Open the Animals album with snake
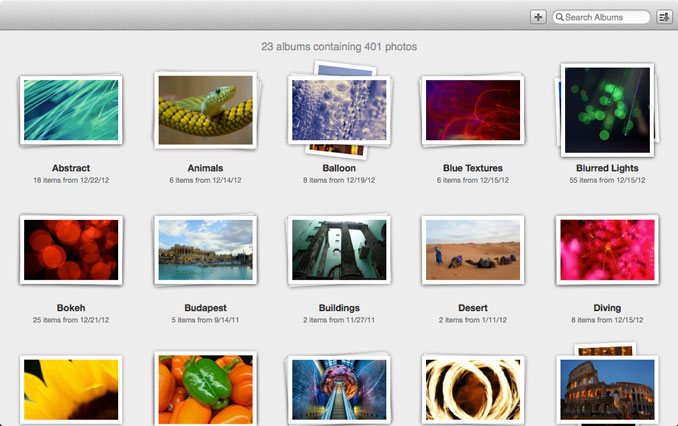 click(205, 110)
